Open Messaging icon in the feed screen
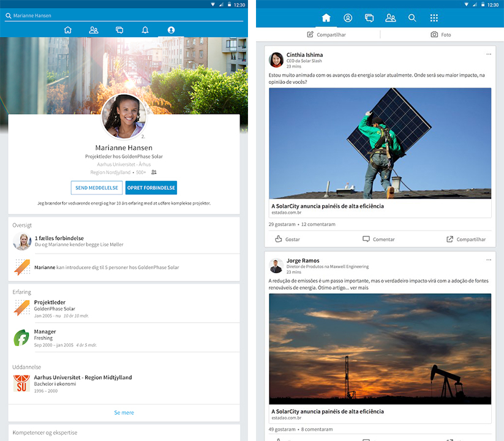The width and height of the screenshot is (504, 441). click(x=369, y=18)
